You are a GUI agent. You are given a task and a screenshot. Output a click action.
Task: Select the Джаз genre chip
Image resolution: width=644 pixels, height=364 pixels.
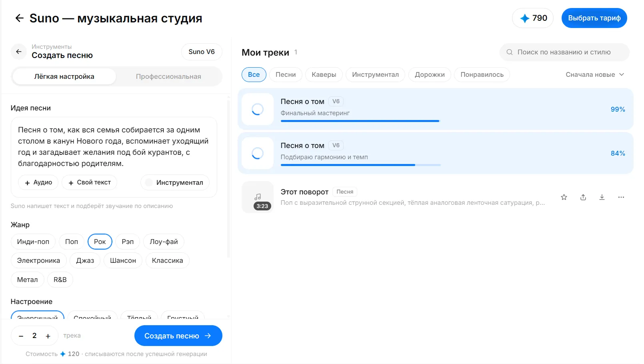(85, 260)
